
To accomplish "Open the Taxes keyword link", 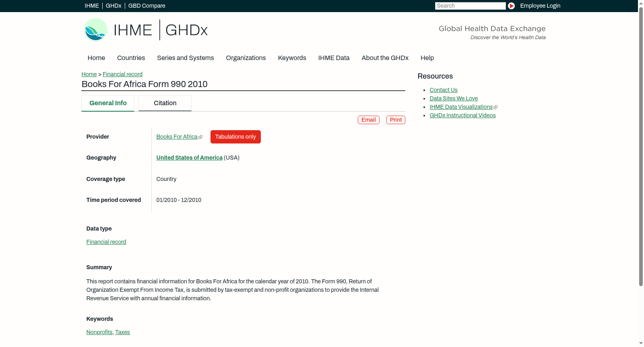I will pos(122,332).
